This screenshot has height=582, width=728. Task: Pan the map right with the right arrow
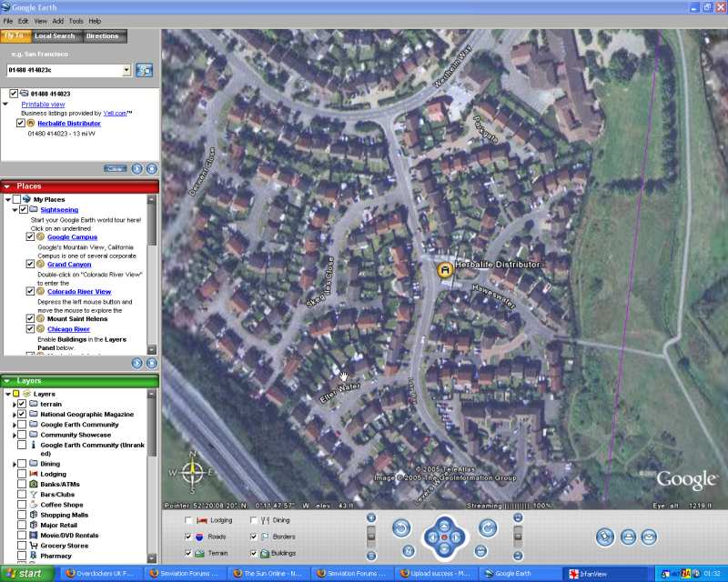456,537
